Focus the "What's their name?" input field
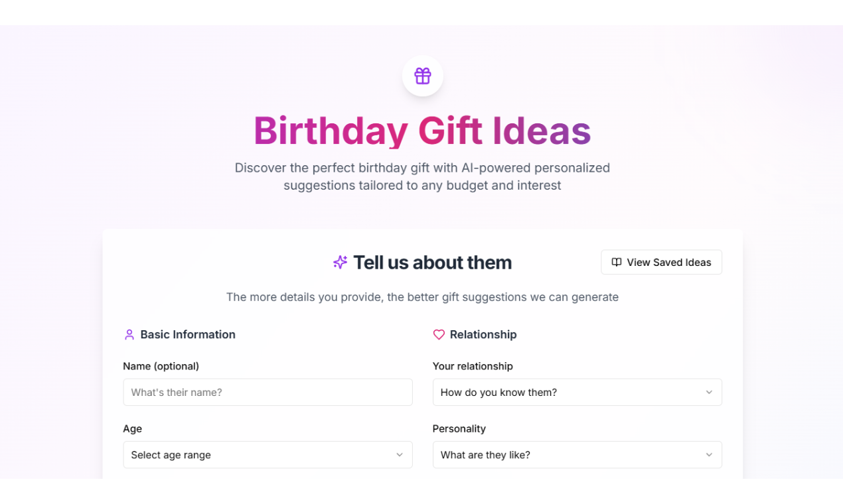Image resolution: width=843 pixels, height=504 pixels. coord(268,392)
